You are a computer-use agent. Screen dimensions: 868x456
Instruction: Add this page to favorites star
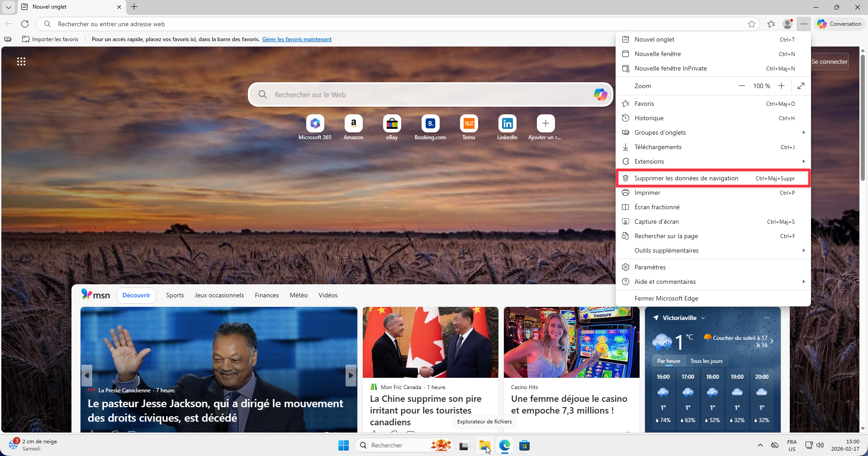(752, 24)
